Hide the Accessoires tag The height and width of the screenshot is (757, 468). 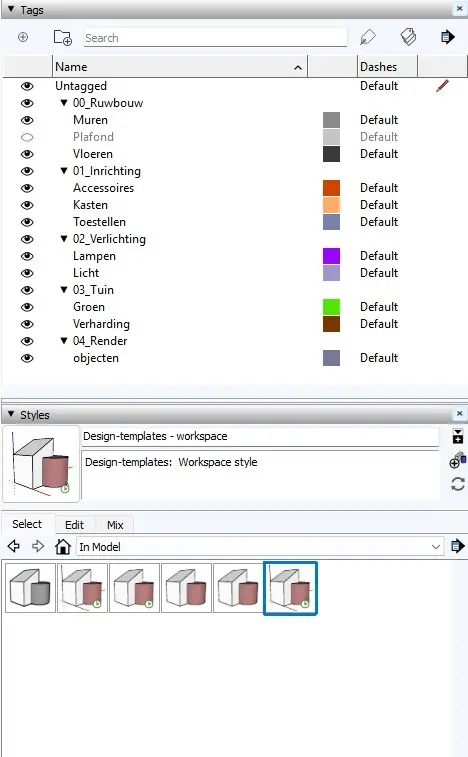(27, 188)
